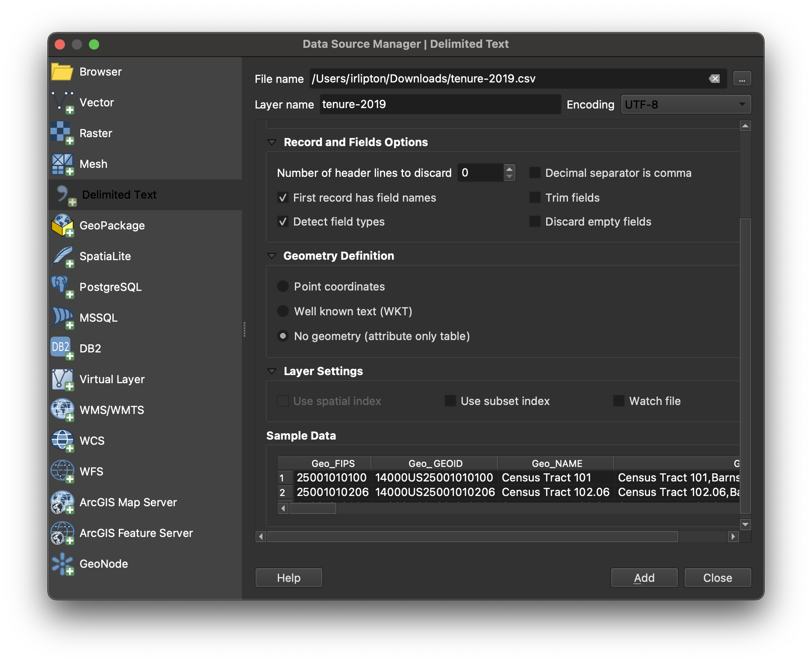The image size is (812, 663).
Task: Enable Decimal separator is comma
Action: [535, 173]
